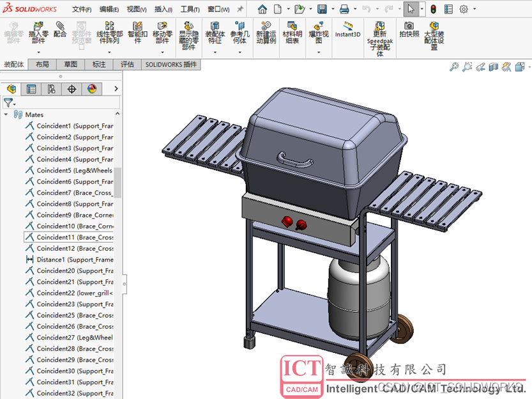Open the Select tool dropdown arrow
The image size is (532, 399).
click(x=422, y=9)
